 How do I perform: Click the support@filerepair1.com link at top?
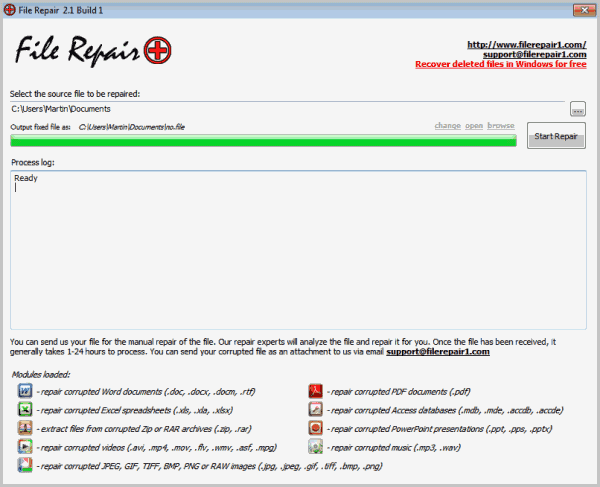pyautogui.click(x=535, y=54)
